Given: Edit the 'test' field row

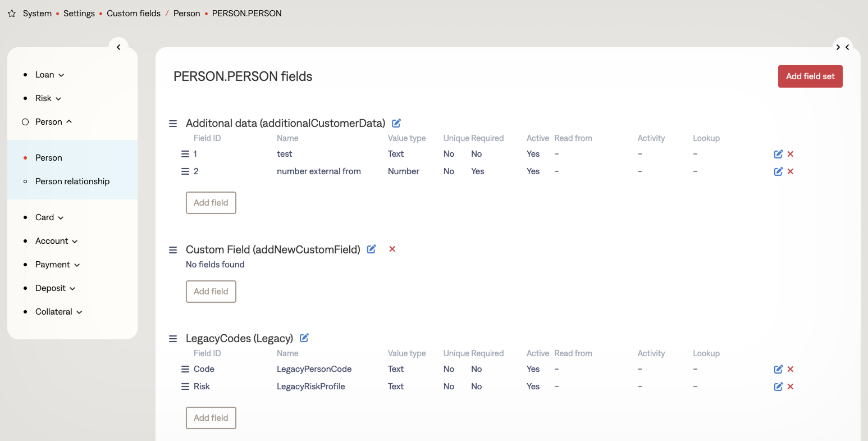Looking at the screenshot, I should (x=778, y=154).
